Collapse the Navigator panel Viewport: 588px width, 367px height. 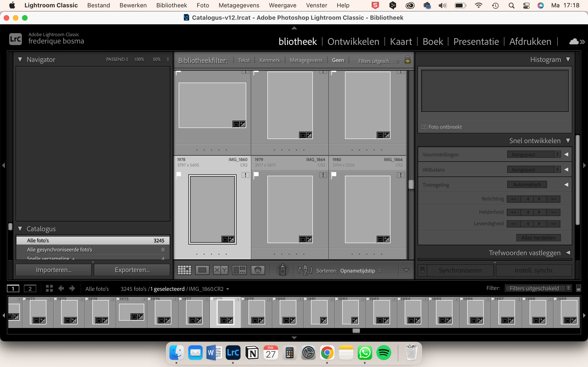coord(20,59)
